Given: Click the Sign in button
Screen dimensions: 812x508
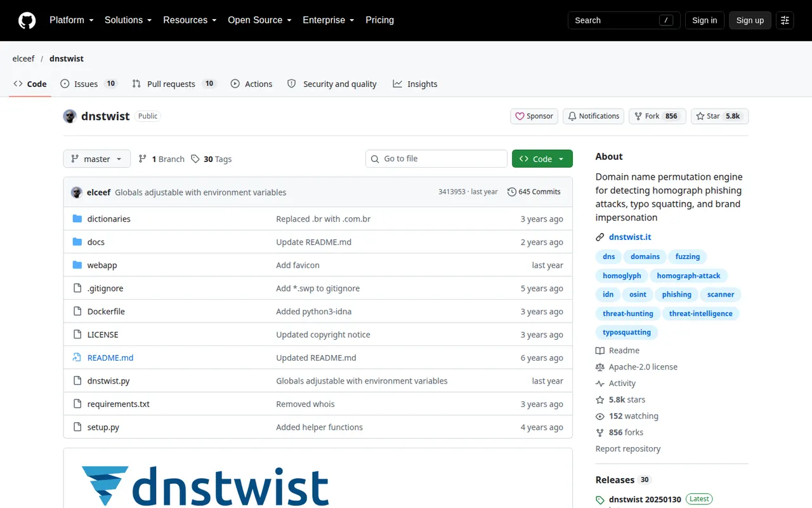Looking at the screenshot, I should point(704,20).
